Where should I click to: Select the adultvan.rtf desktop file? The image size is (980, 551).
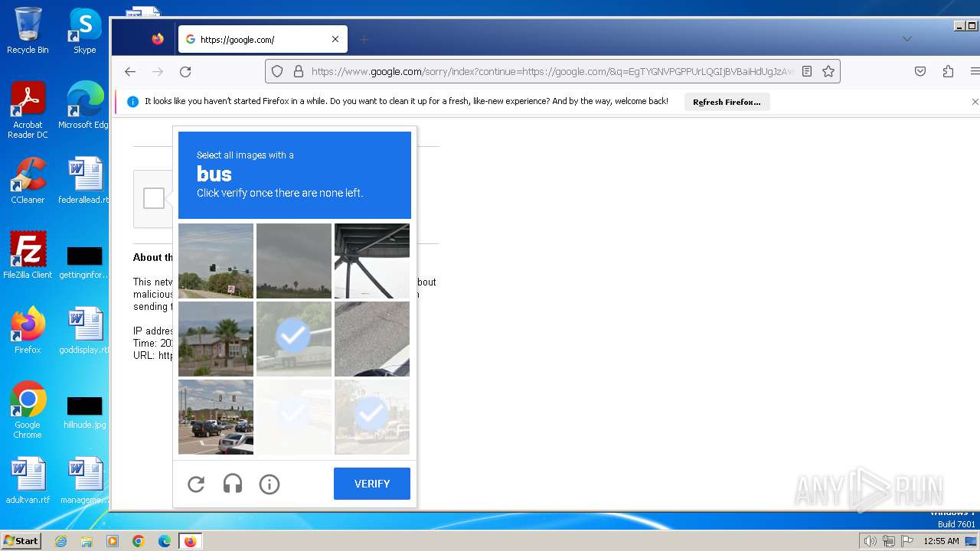28,481
